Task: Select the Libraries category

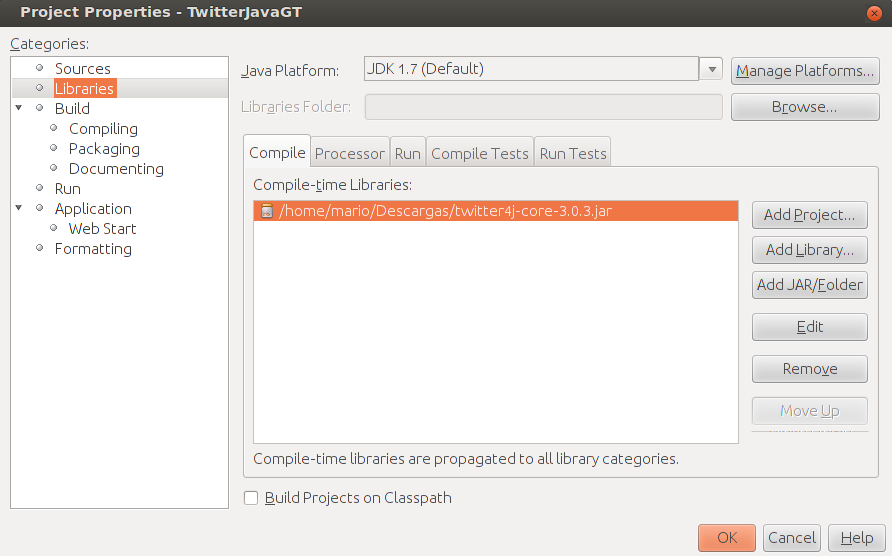Action: click(x=85, y=88)
